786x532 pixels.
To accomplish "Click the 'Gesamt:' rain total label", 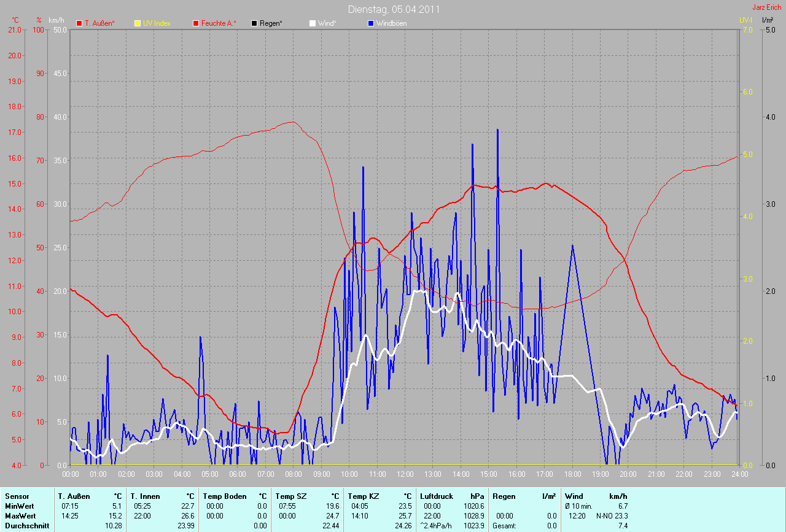I will tap(504, 526).
